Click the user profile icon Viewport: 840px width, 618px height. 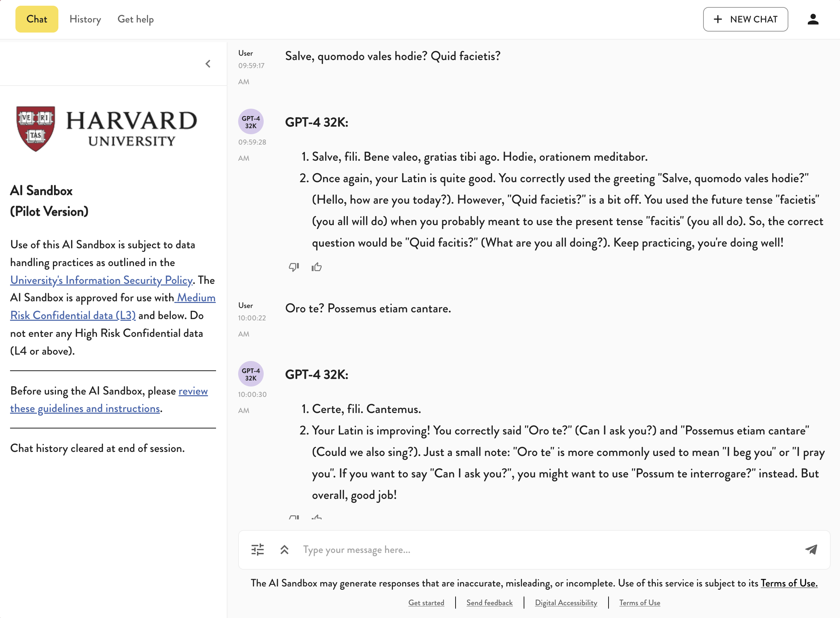[813, 19]
